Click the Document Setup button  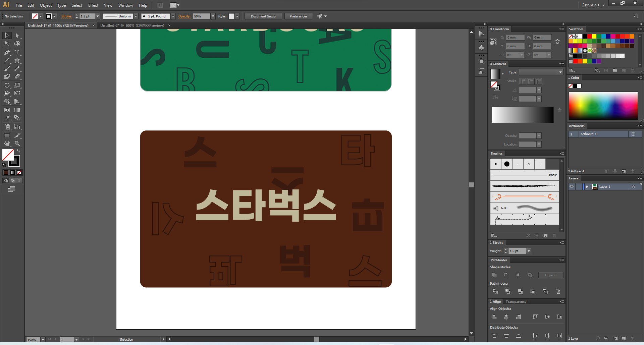(263, 16)
